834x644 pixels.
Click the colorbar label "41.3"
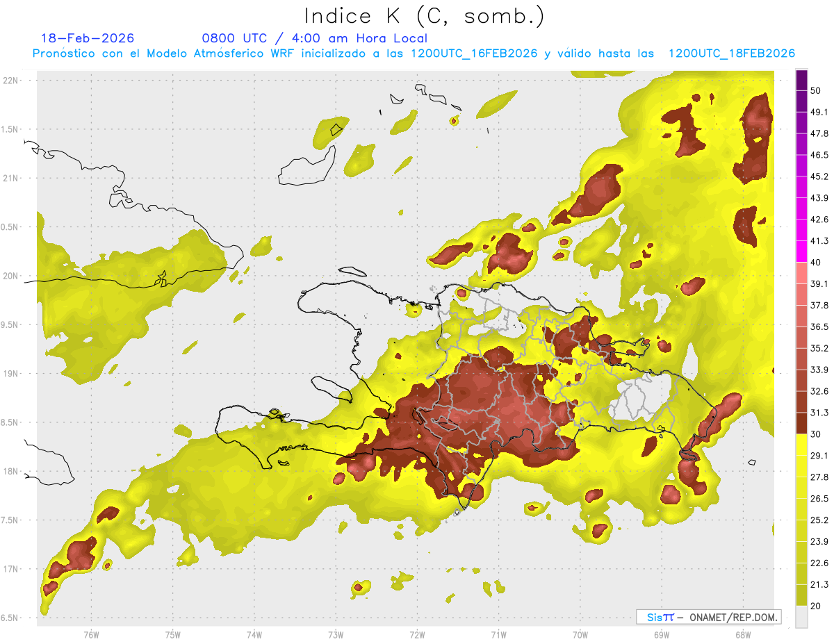[819, 241]
